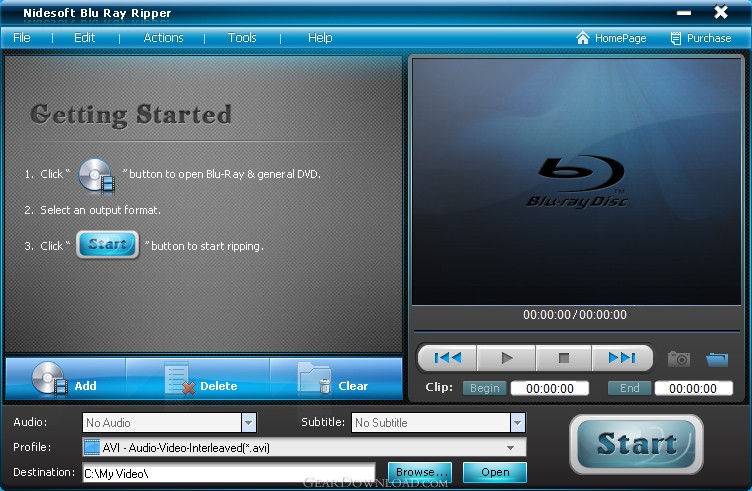Take snapshot with camera icon
Screen dimensions: 752x491
679,359
